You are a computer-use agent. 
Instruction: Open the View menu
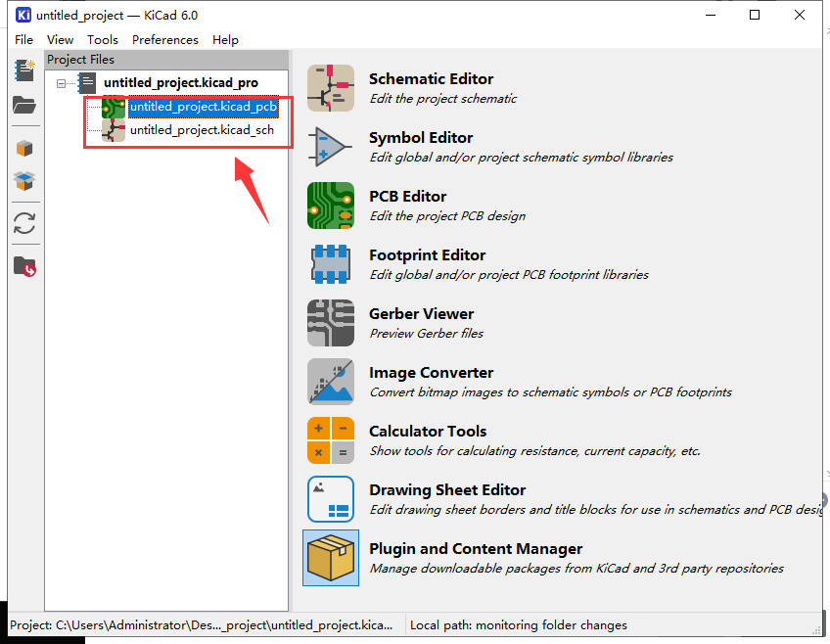[x=60, y=40]
